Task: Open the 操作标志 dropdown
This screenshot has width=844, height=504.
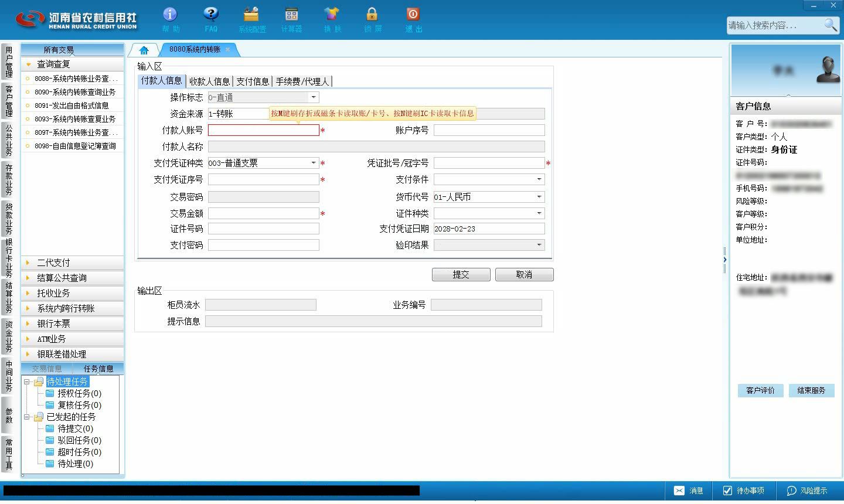Action: [314, 97]
